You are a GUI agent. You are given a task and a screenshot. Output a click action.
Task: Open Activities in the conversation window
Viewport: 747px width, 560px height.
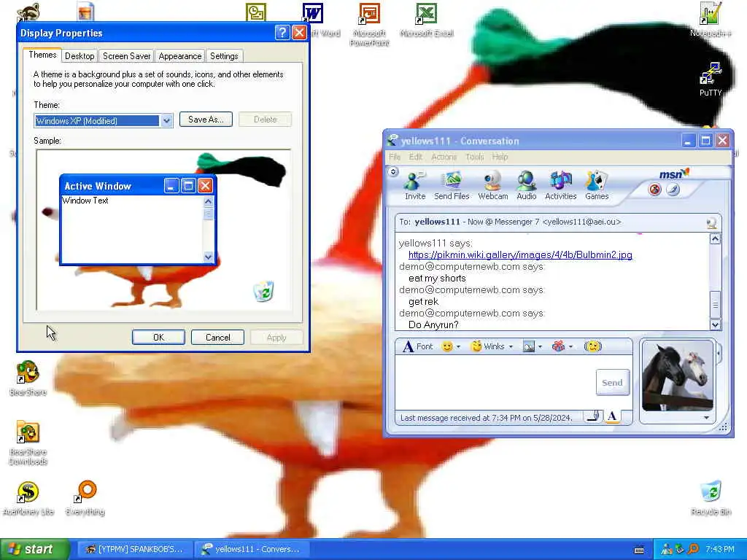[561, 186]
